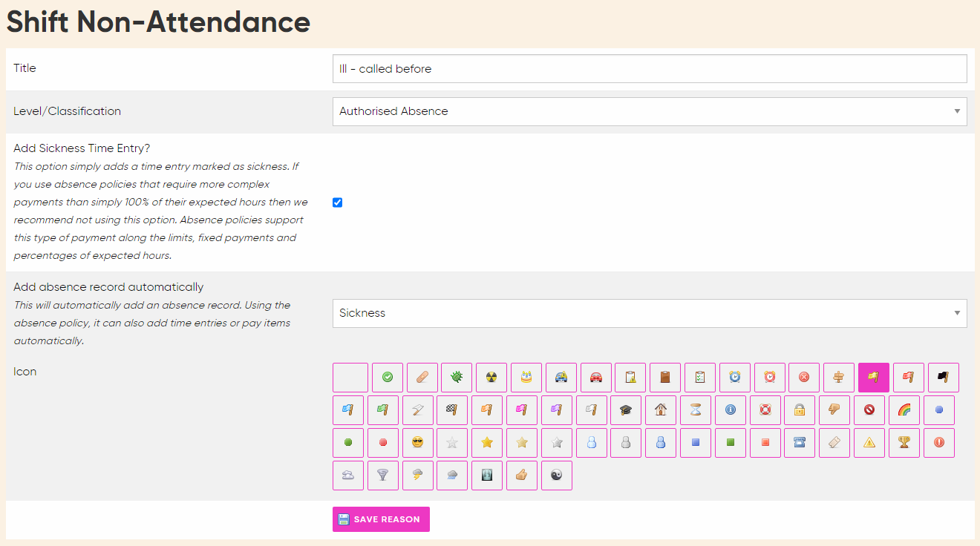Viewport: 980px width, 546px height.
Task: Open the Sickness absence record dropdown
Action: click(650, 313)
